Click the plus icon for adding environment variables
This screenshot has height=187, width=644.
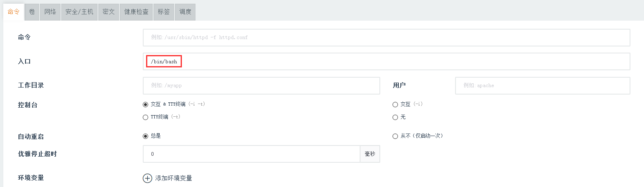(x=147, y=178)
